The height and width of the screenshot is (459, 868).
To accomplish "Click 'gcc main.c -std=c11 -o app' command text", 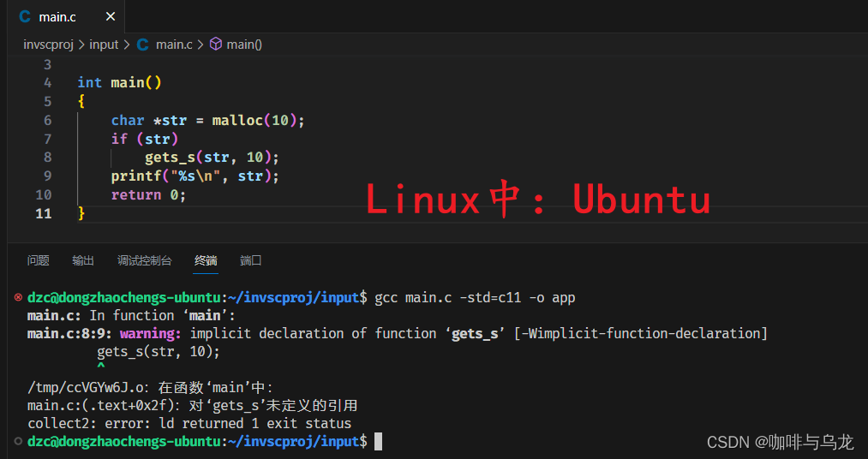I will tap(475, 297).
